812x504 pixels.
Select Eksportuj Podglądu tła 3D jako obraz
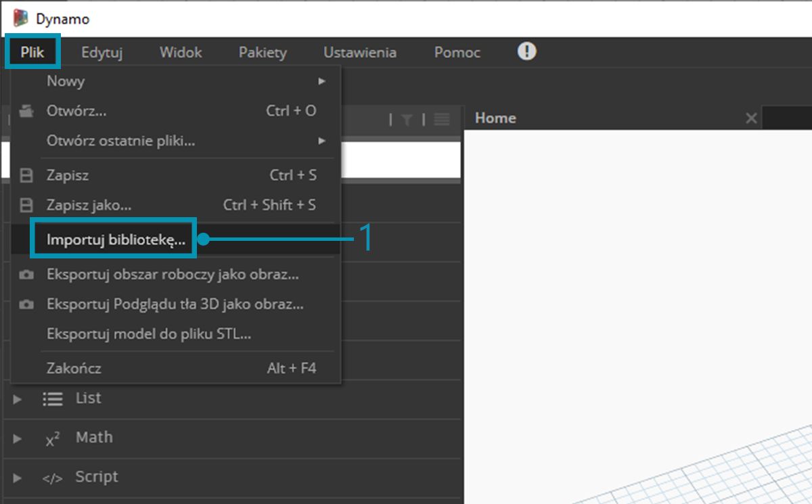click(x=177, y=304)
